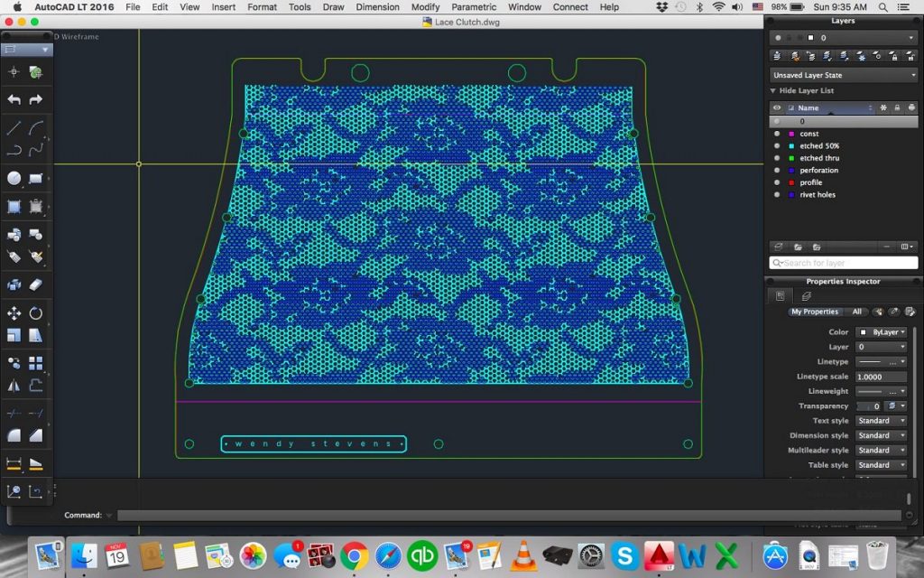The height and width of the screenshot is (578, 924).
Task: Toggle visibility of the profile layer
Action: click(x=776, y=182)
